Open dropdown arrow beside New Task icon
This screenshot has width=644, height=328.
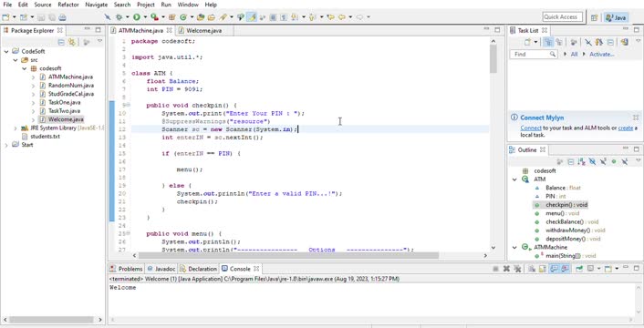pos(535,42)
